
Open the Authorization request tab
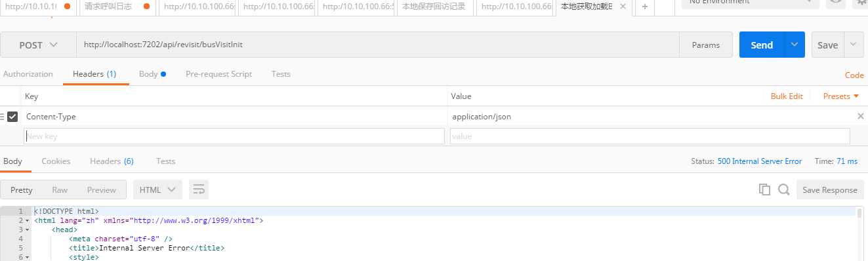pos(28,74)
